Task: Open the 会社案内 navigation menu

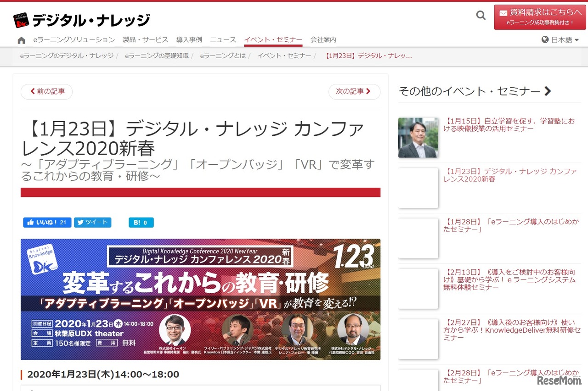Action: (323, 40)
